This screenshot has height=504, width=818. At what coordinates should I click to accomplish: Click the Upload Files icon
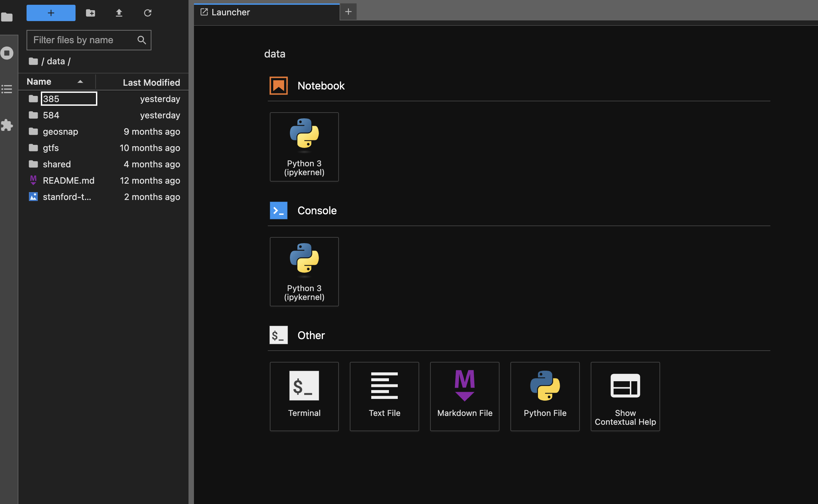[x=119, y=13]
